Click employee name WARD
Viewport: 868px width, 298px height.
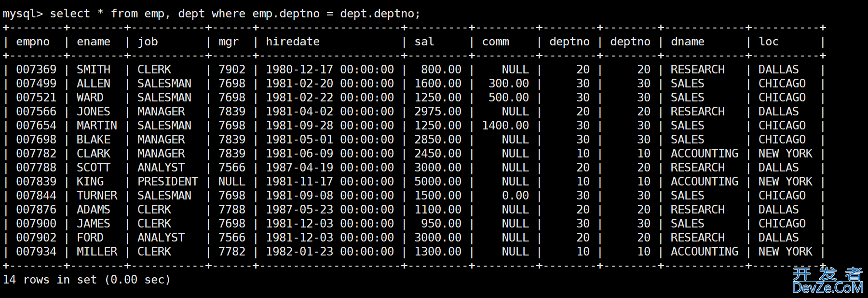(90, 98)
